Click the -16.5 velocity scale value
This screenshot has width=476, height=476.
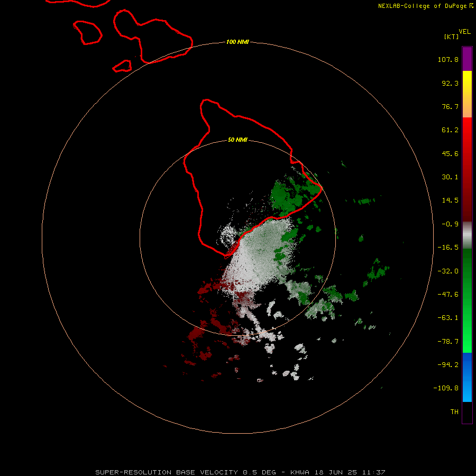point(448,248)
